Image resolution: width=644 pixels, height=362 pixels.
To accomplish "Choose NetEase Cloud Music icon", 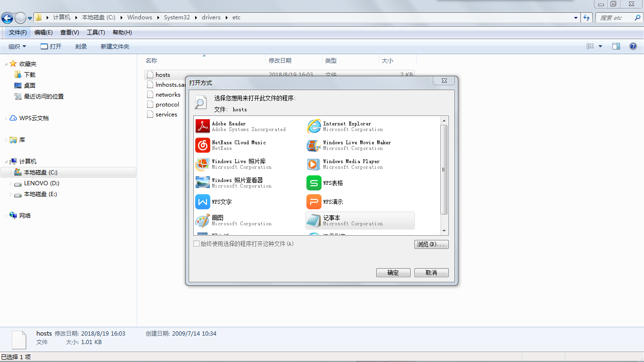I will tap(203, 145).
